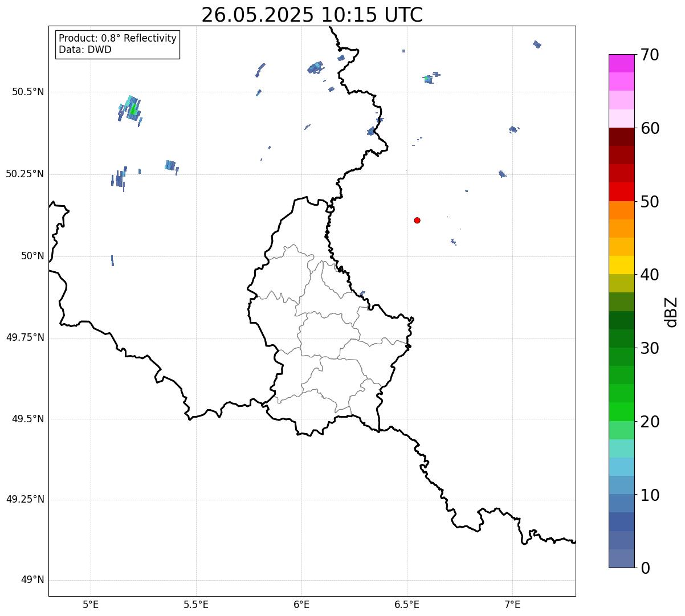Click the 6.5°E longitude label
This screenshot has height=616, width=685.
pyautogui.click(x=407, y=604)
